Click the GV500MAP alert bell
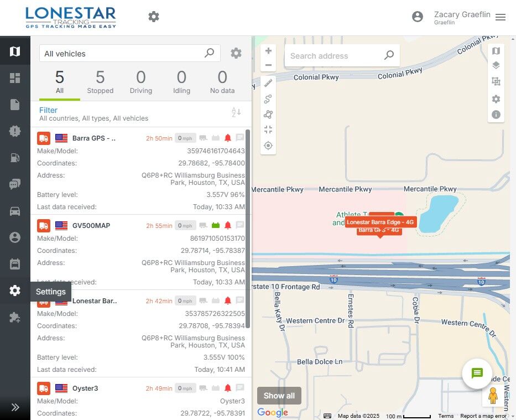The width and height of the screenshot is (516, 420). (x=228, y=225)
